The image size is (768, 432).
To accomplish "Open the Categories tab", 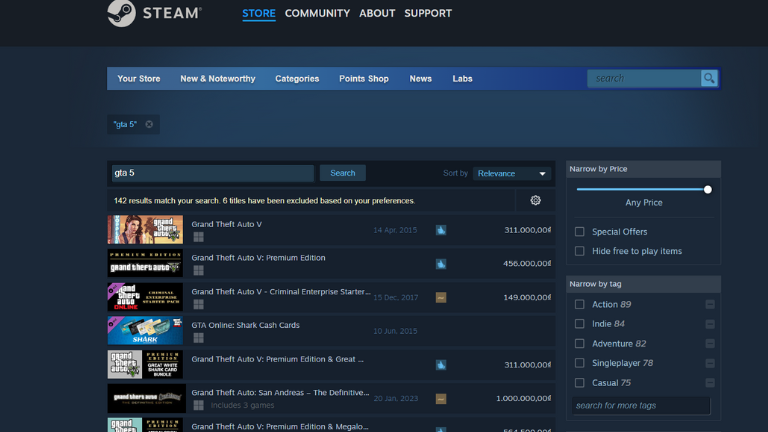I will coord(297,79).
